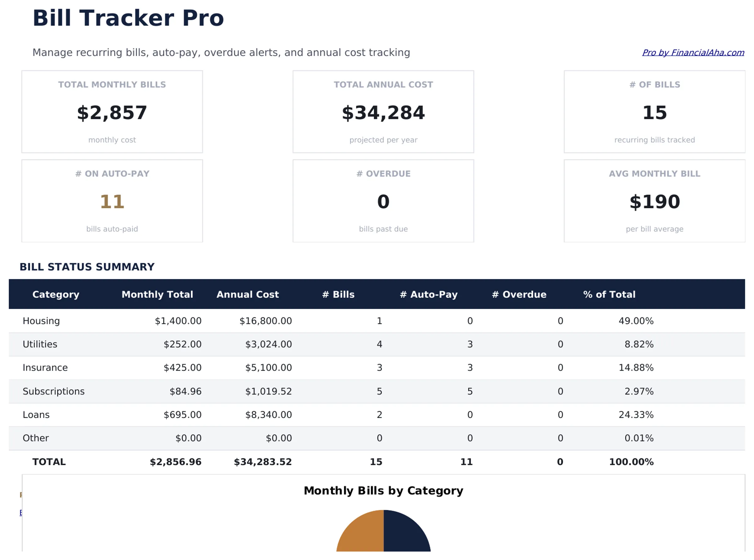Sort by the Monthly Total column header
Image resolution: width=754 pixels, height=560 pixels.
coord(157,294)
